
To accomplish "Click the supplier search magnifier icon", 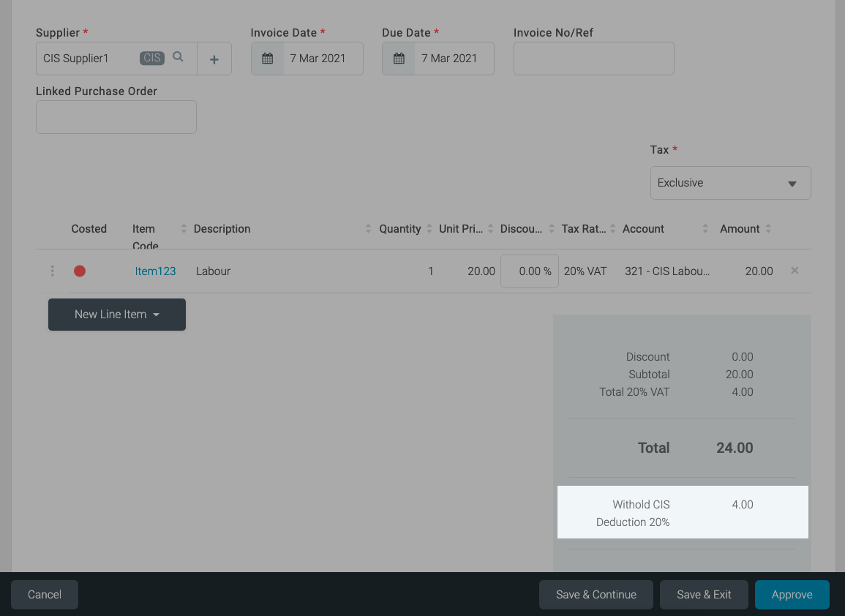I will (178, 57).
